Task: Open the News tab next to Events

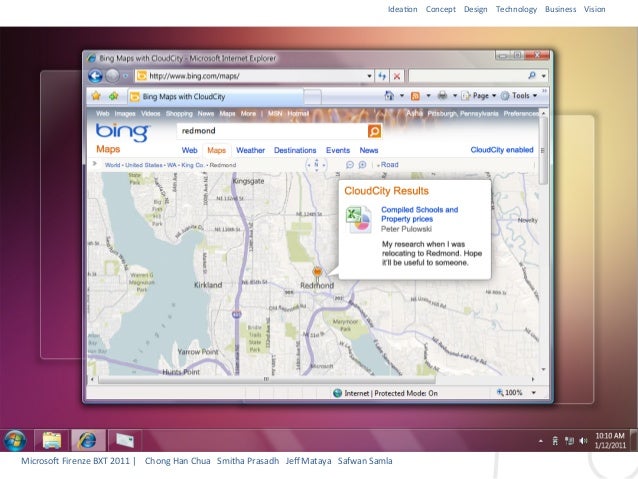Action: coord(369,150)
